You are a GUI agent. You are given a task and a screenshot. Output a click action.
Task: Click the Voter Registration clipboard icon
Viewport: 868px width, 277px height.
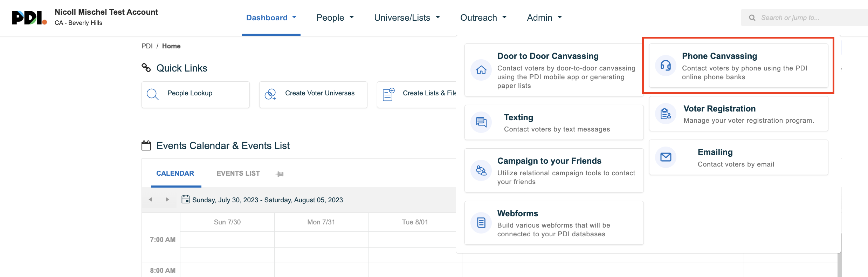click(x=666, y=114)
